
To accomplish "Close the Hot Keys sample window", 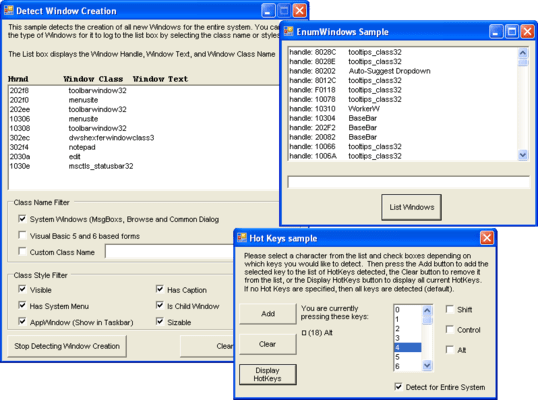I will pyautogui.click(x=487, y=238).
